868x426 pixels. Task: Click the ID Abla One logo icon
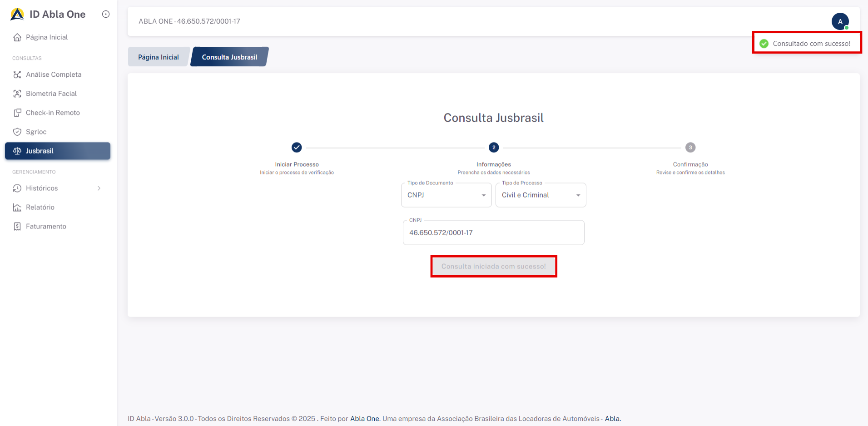[17, 15]
